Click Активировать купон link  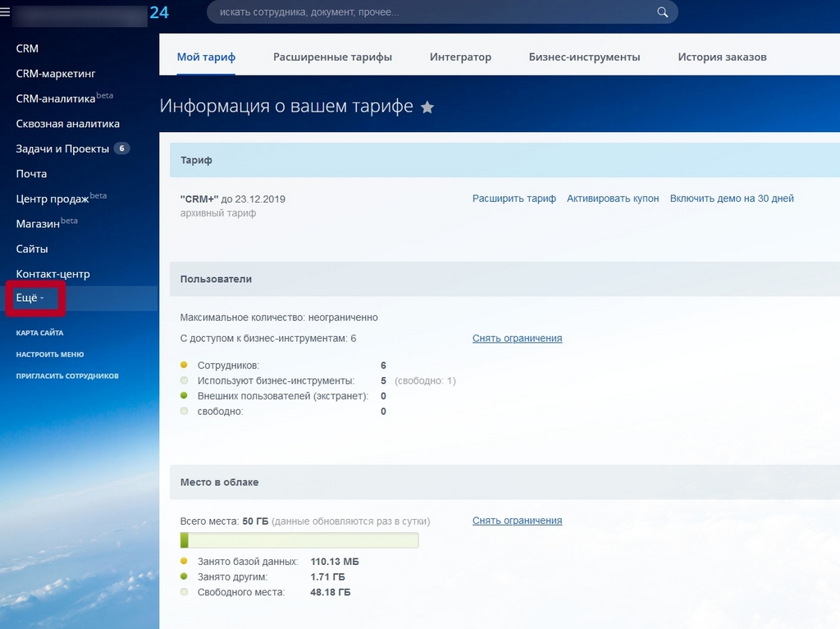click(612, 198)
